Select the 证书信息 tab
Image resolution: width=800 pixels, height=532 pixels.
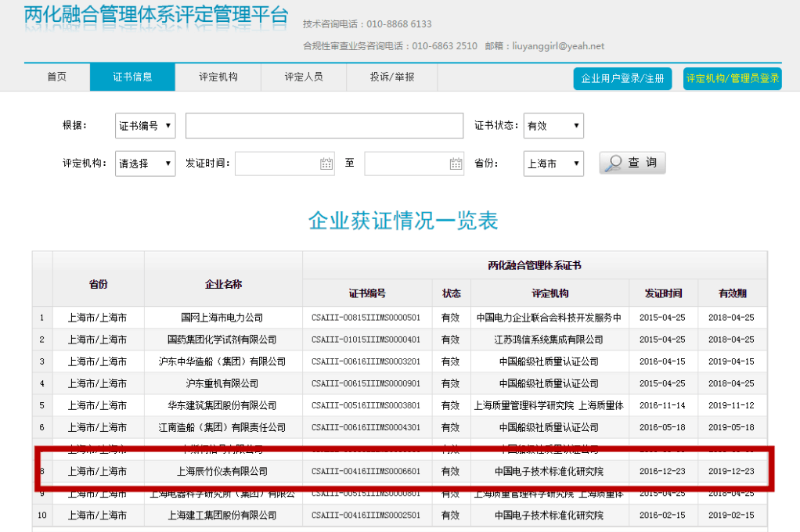[x=132, y=77]
